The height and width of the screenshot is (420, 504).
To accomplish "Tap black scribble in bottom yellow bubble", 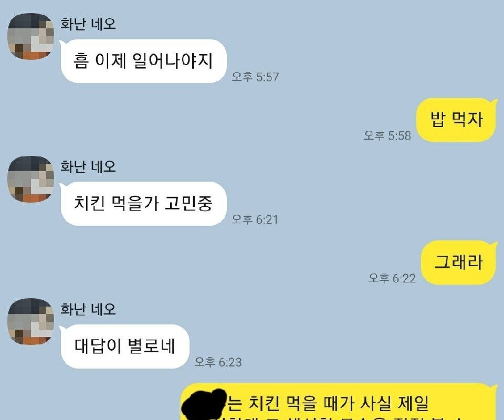I will (x=204, y=404).
